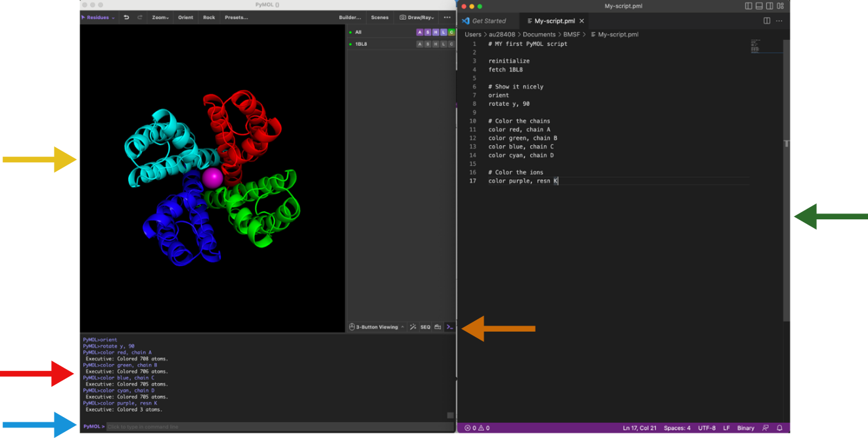Click errors and warnings count in status bar
This screenshot has width=868, height=438.
point(477,428)
